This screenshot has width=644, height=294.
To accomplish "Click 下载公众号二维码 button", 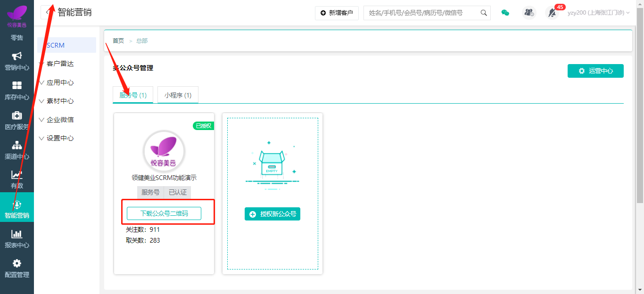I will click(x=164, y=213).
